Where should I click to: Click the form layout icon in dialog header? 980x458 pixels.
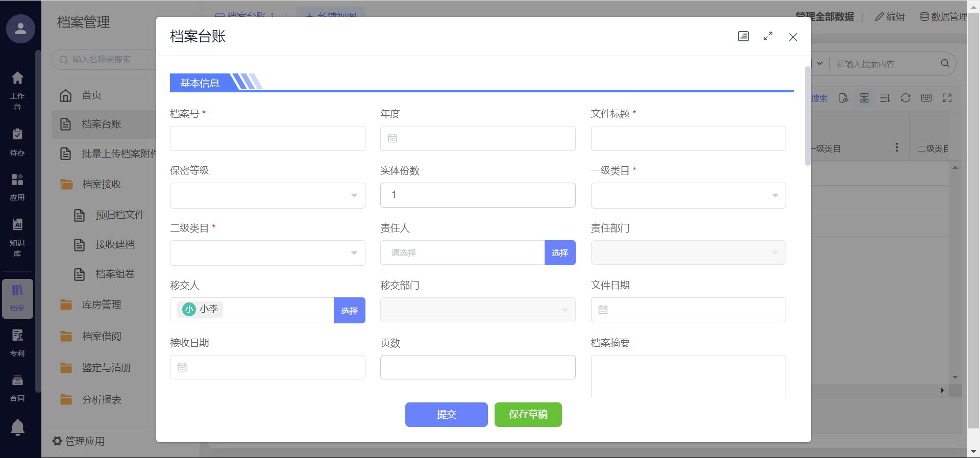[x=743, y=36]
